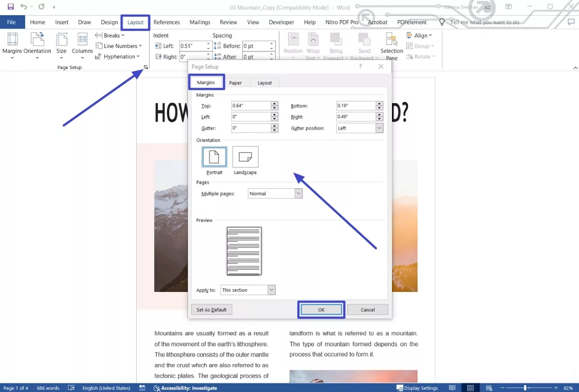This screenshot has width=579, height=392.
Task: Click the Bottom margin input field
Action: (x=356, y=106)
